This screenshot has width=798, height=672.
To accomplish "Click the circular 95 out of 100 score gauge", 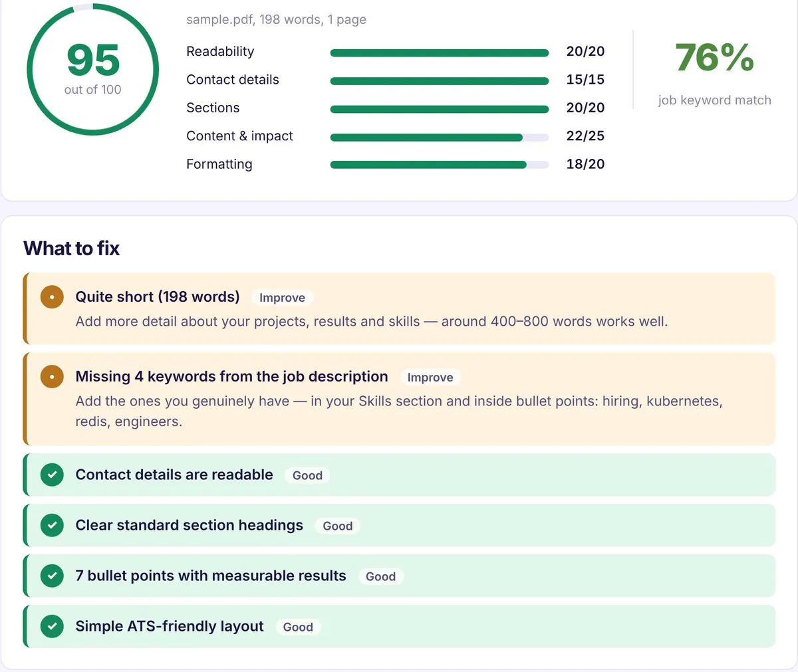I will point(92,69).
